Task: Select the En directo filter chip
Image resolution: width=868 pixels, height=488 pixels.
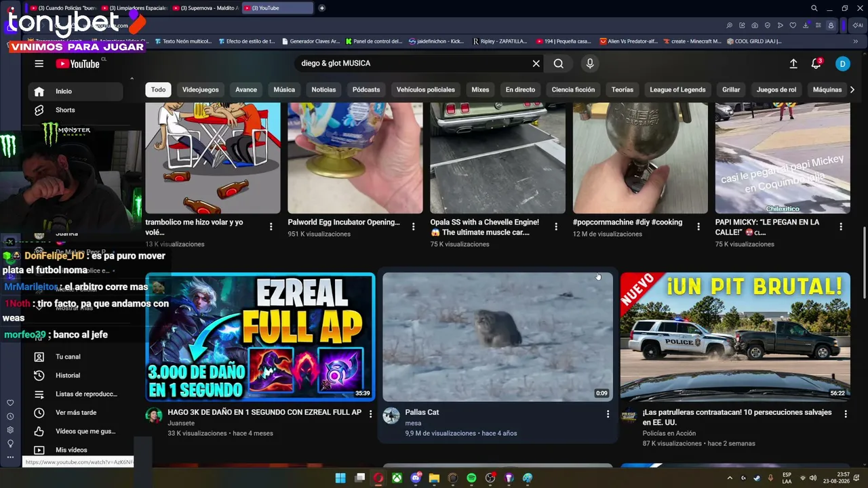Action: tap(520, 89)
